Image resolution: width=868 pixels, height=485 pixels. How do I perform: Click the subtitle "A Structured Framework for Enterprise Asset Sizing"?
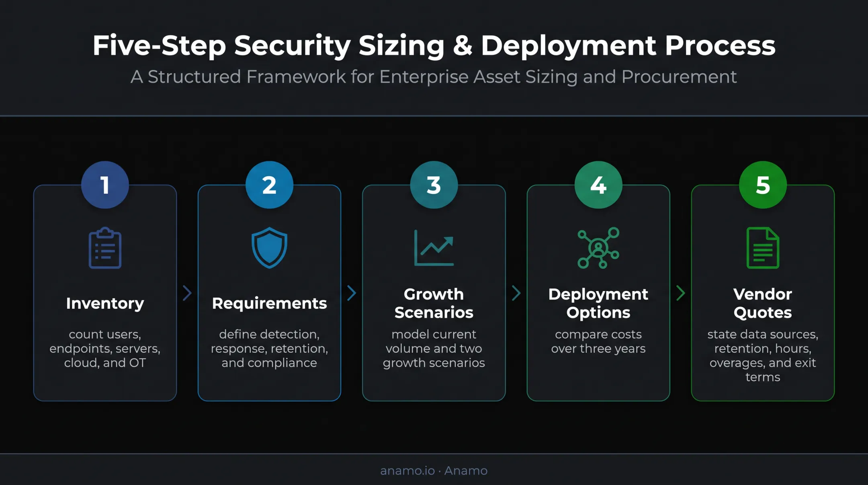point(434,76)
